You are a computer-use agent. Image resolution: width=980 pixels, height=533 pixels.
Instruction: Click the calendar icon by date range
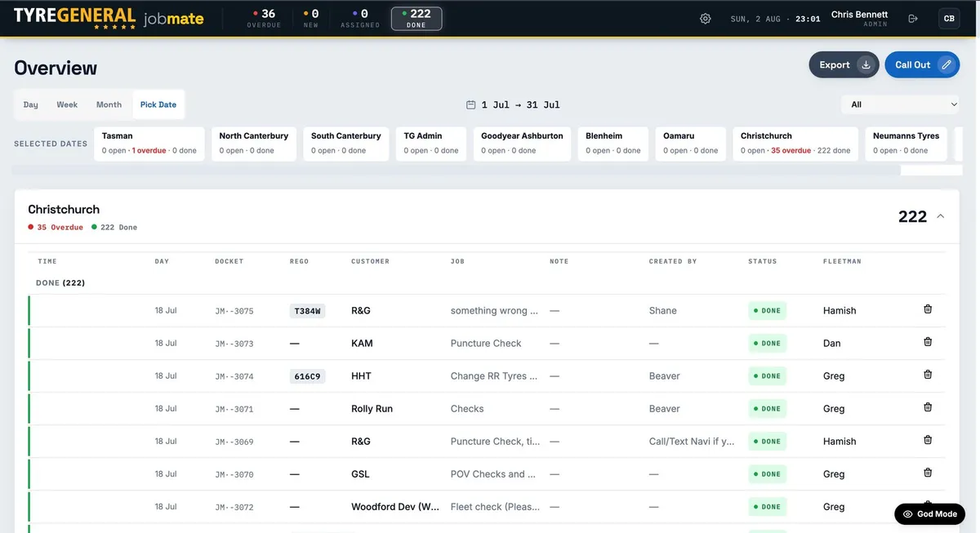(470, 104)
